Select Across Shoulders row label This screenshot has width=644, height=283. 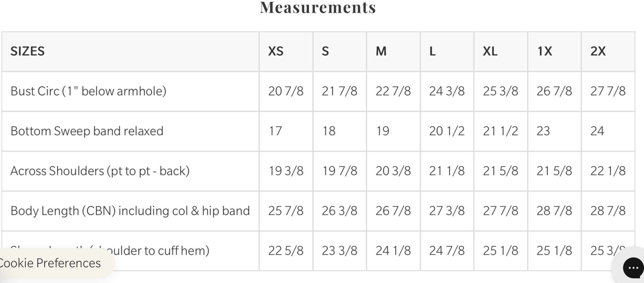pos(100,171)
